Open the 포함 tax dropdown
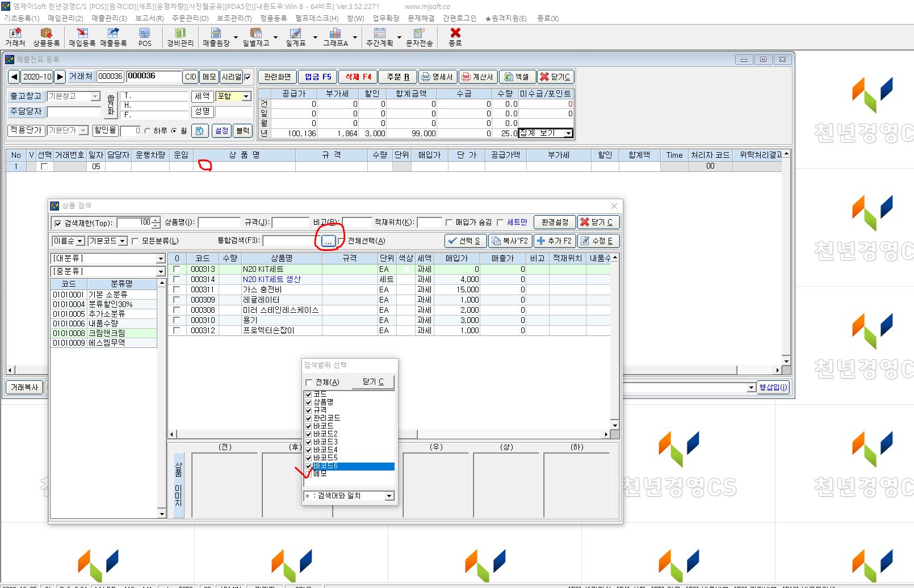This screenshot has height=588, width=914. click(x=246, y=96)
